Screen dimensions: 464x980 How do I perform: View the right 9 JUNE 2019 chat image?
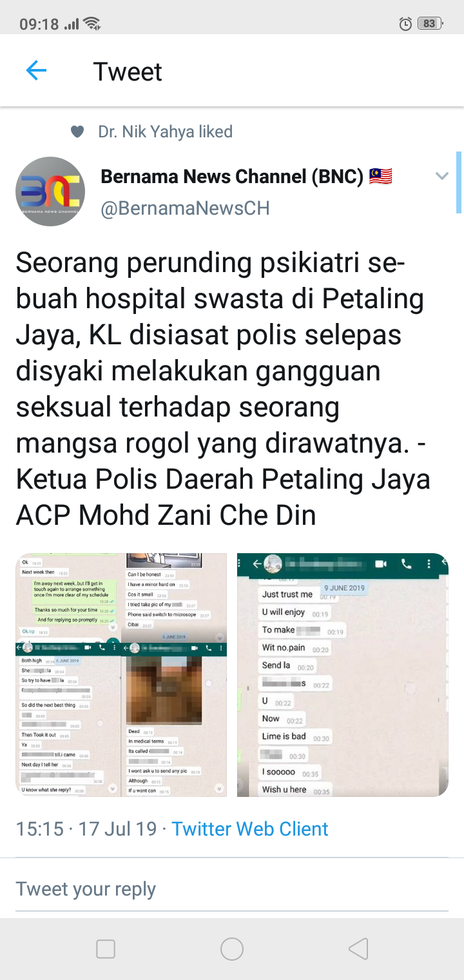[343, 675]
